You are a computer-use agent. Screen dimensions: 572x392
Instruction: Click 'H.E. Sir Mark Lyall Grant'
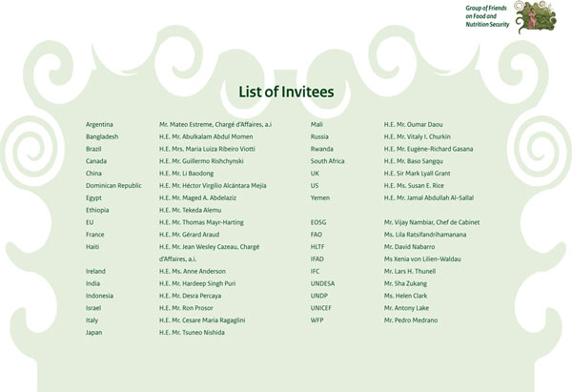[417, 174]
